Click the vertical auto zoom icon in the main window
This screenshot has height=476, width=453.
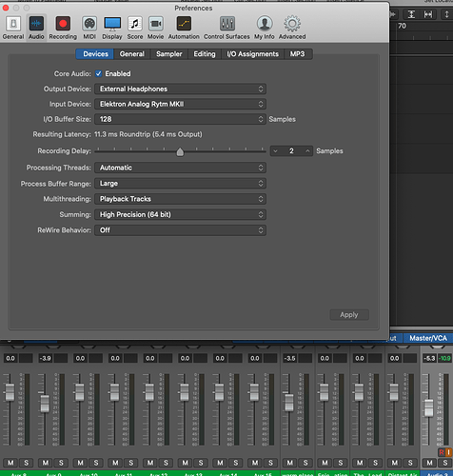tap(411, 14)
